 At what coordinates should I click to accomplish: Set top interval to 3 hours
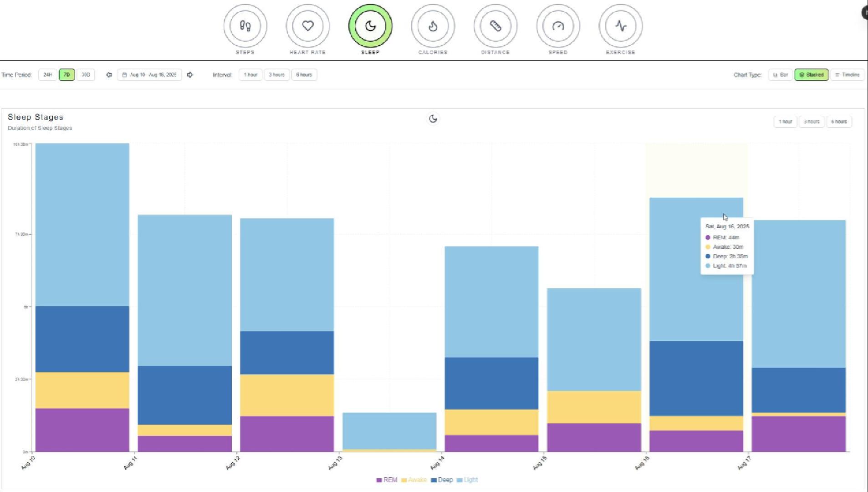[276, 75]
